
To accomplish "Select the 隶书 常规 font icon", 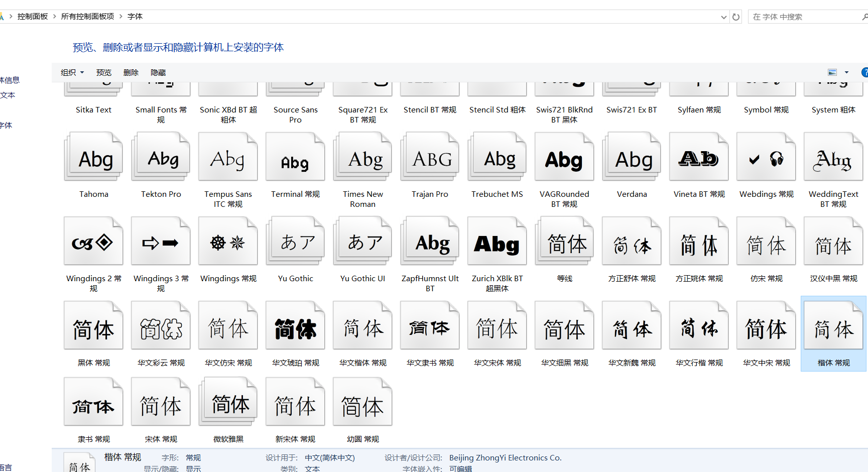I will click(x=93, y=402).
